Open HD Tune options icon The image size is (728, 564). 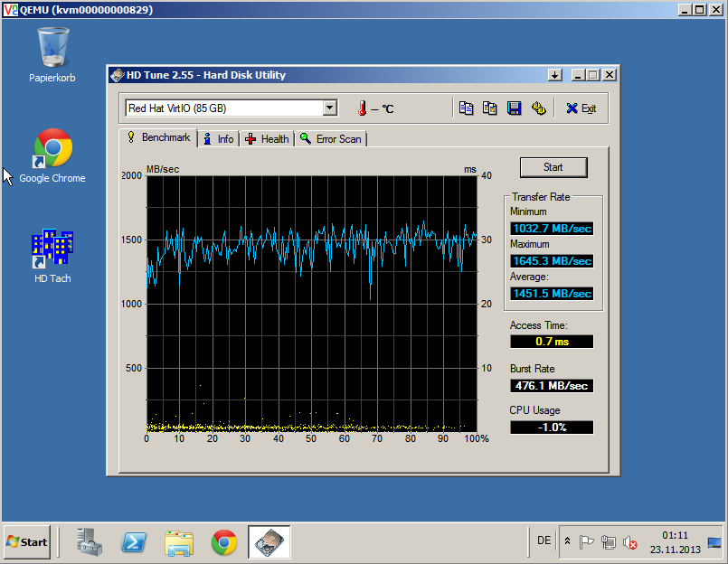coord(539,108)
